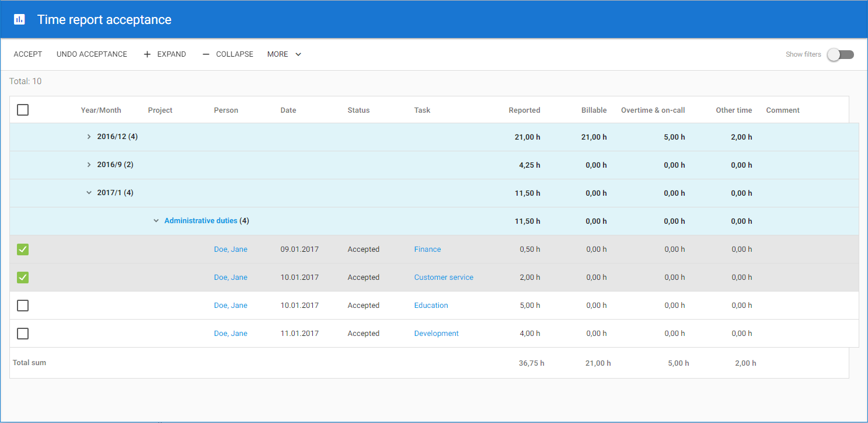The width and height of the screenshot is (868, 423).
Task: Sort by the Project column header
Action: (x=160, y=110)
